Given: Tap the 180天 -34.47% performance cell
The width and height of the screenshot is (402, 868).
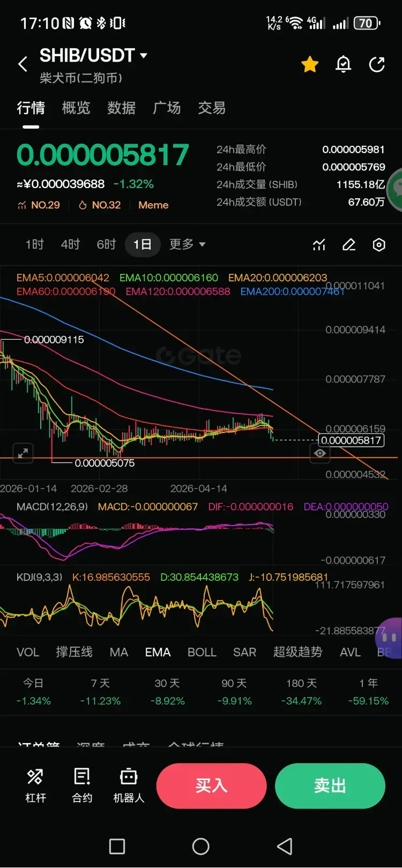Looking at the screenshot, I should pyautogui.click(x=301, y=692).
